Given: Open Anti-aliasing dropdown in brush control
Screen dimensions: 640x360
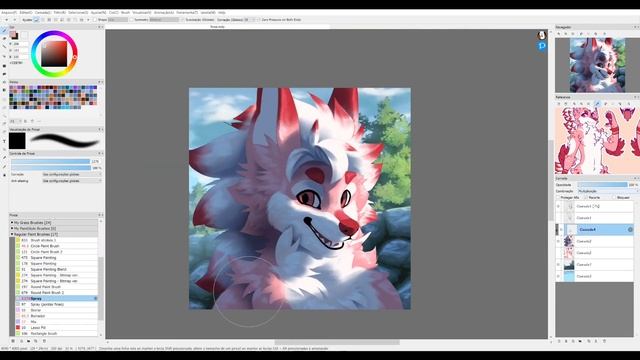Looking at the screenshot, I should click(x=72, y=180).
